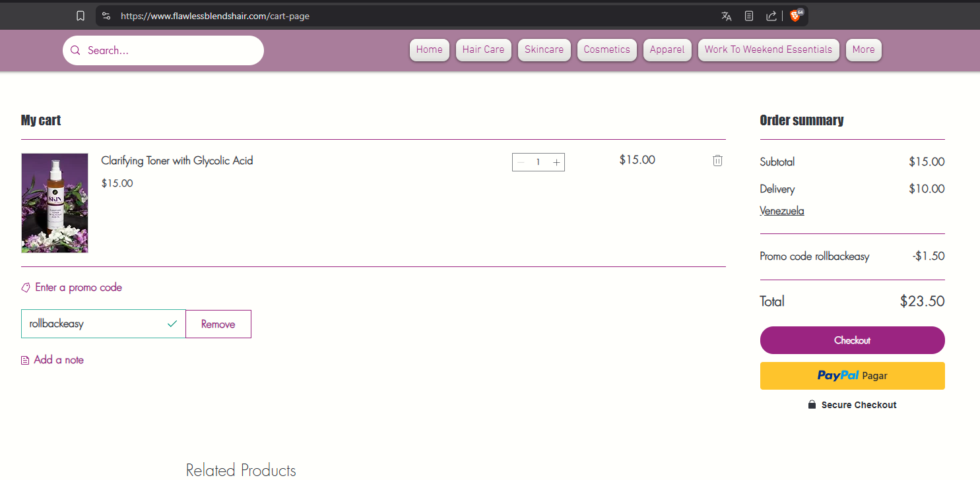The width and height of the screenshot is (980, 480).
Task: Open the Home menu item
Action: [x=430, y=50]
